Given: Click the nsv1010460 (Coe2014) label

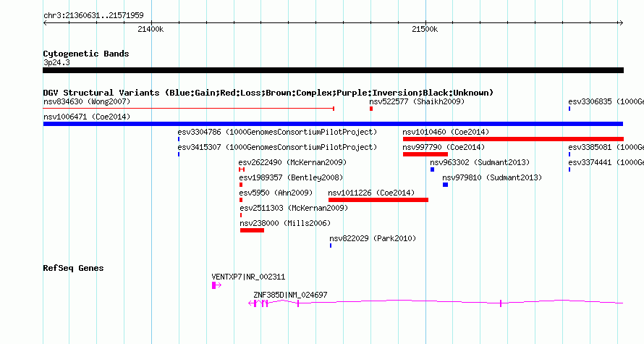Looking at the screenshot, I should click(446, 132).
